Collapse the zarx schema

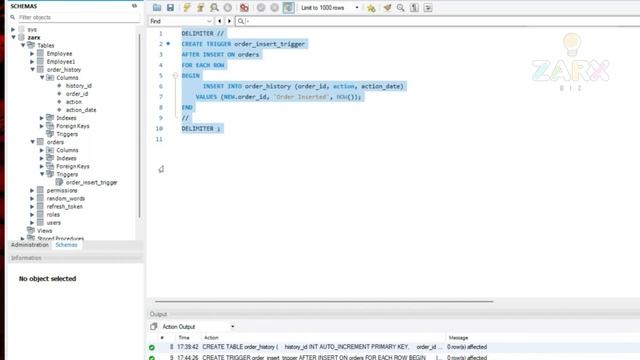pyautogui.click(x=13, y=37)
